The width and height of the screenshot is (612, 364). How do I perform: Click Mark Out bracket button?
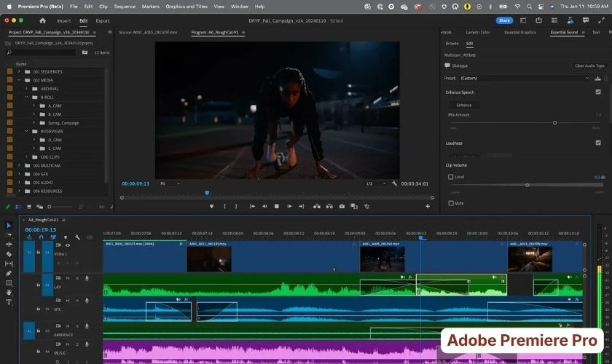pos(236,206)
